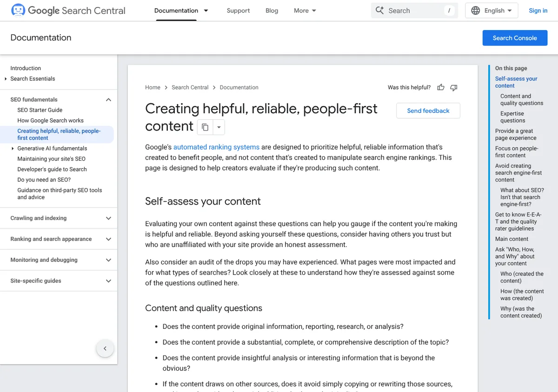Expand Search Essentials tree arrow
The height and width of the screenshot is (392, 558).
tap(6, 79)
